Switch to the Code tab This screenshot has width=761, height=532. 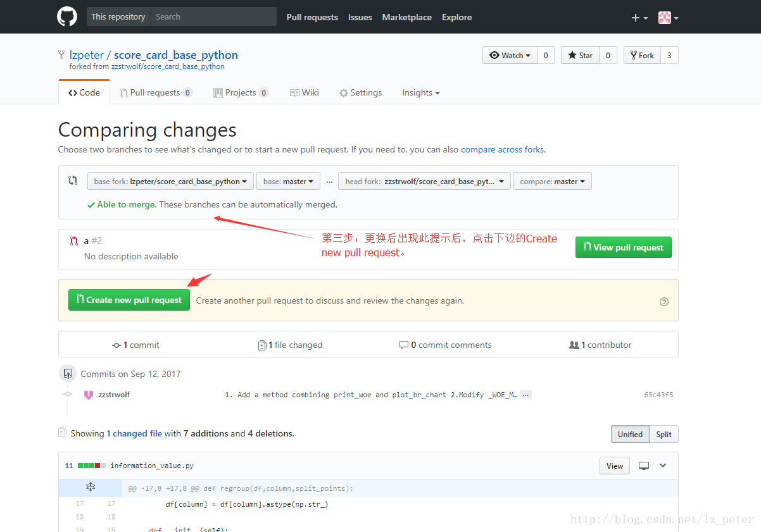click(x=84, y=93)
